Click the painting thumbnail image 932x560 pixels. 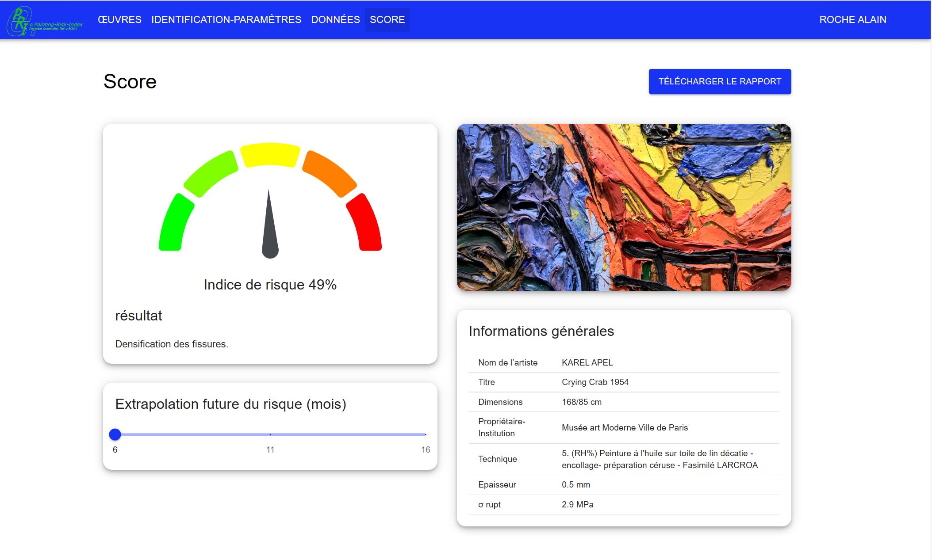[x=624, y=207]
